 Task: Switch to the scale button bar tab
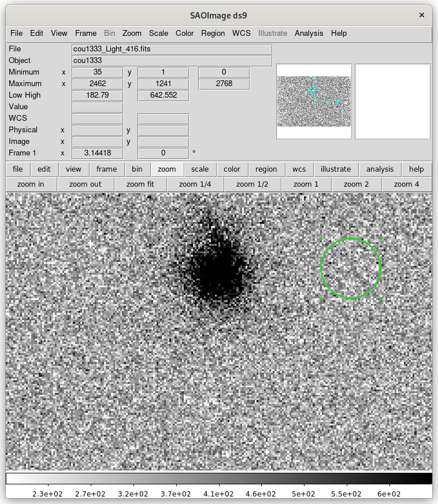[200, 169]
